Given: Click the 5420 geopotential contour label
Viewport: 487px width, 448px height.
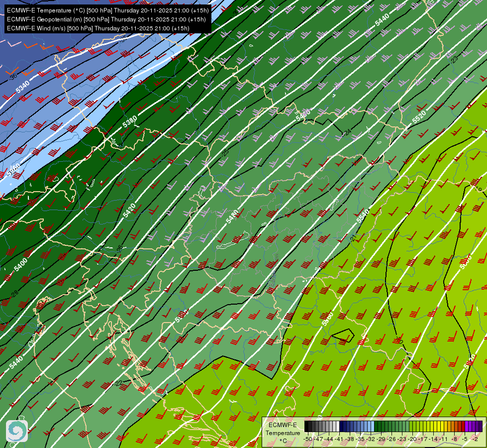Looking at the screenshot, I should (129, 210).
